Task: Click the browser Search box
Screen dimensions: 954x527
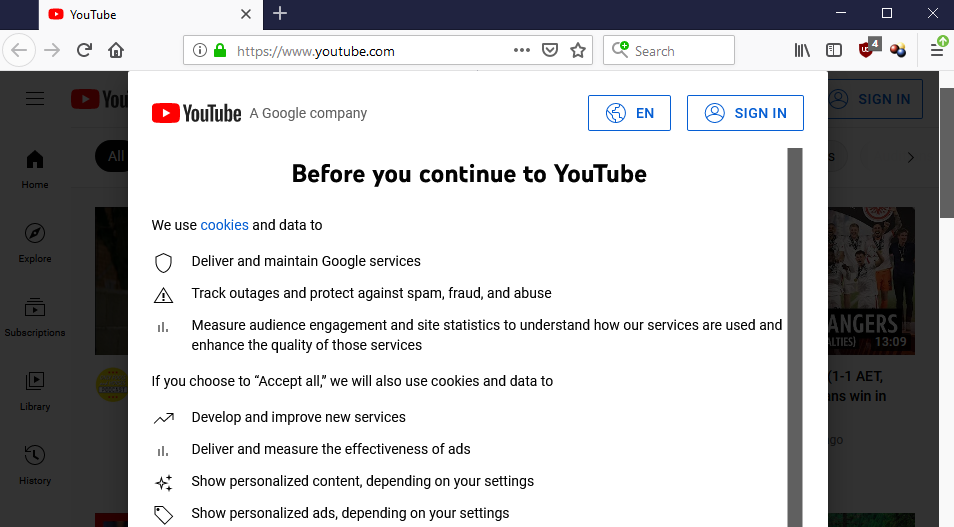Action: coord(669,51)
